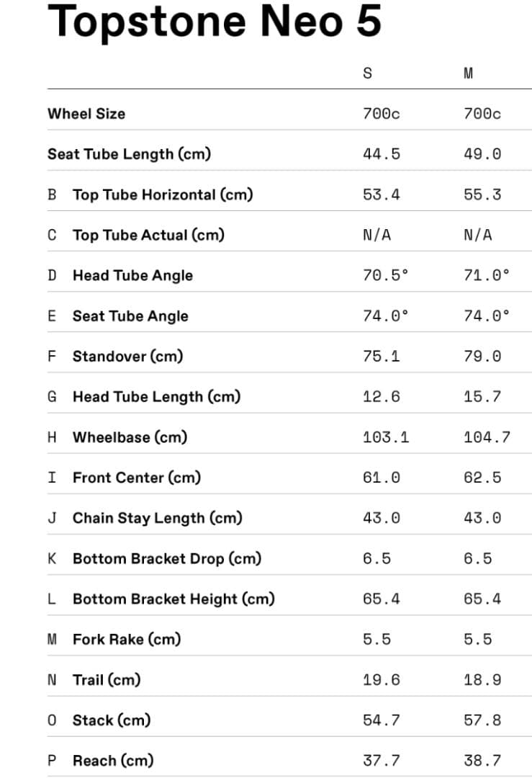
Task: Click the Topstone Neo 5 heading
Action: pyautogui.click(x=215, y=21)
